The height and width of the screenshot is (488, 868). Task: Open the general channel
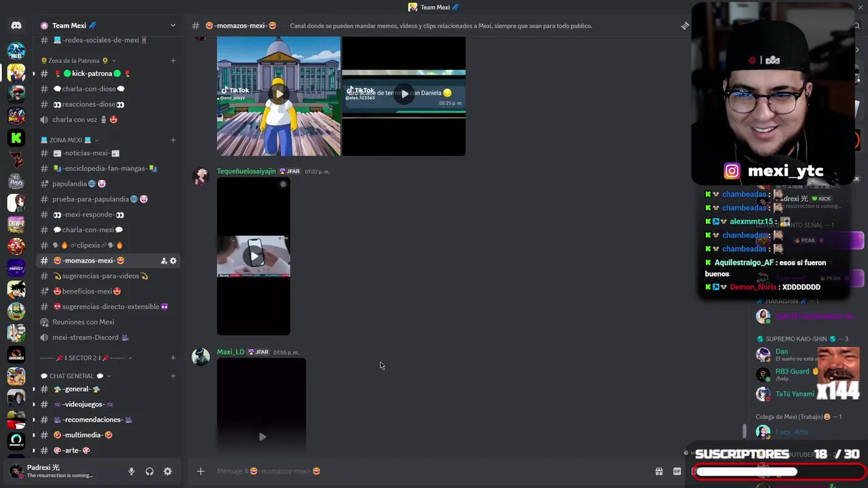tap(107, 389)
